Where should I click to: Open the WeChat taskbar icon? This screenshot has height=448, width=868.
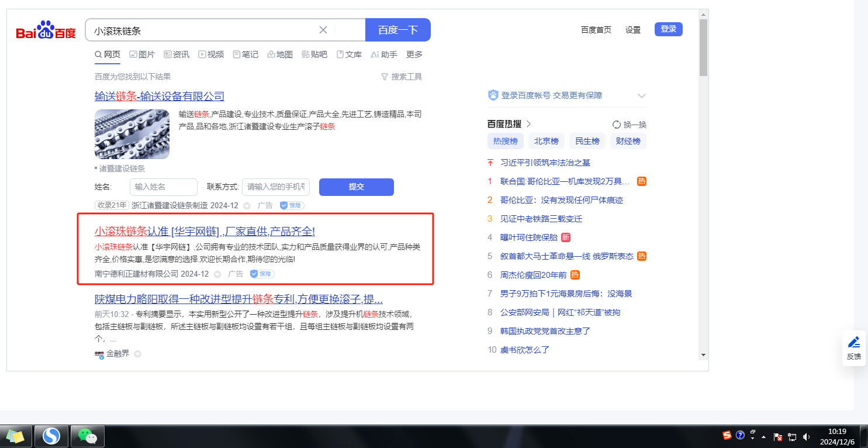pyautogui.click(x=87, y=436)
